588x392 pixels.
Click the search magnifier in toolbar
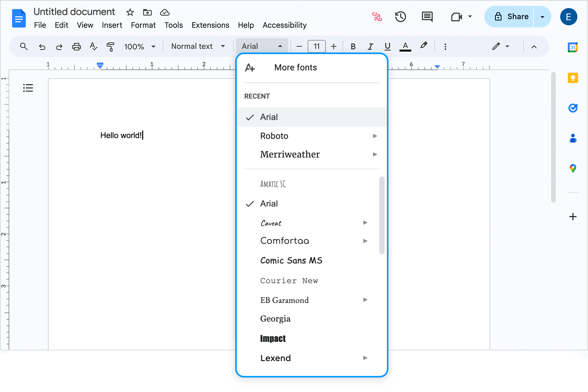coord(24,46)
